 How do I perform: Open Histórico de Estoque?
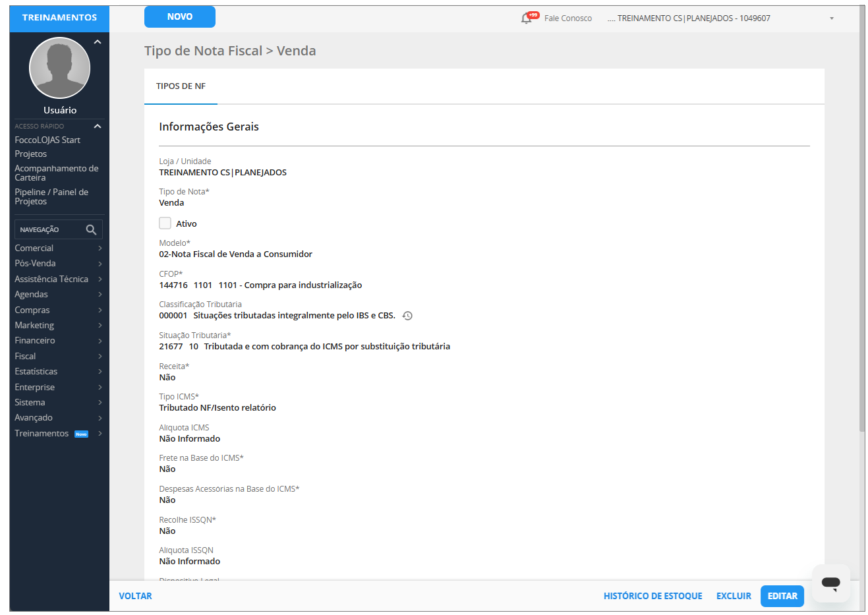[653, 596]
